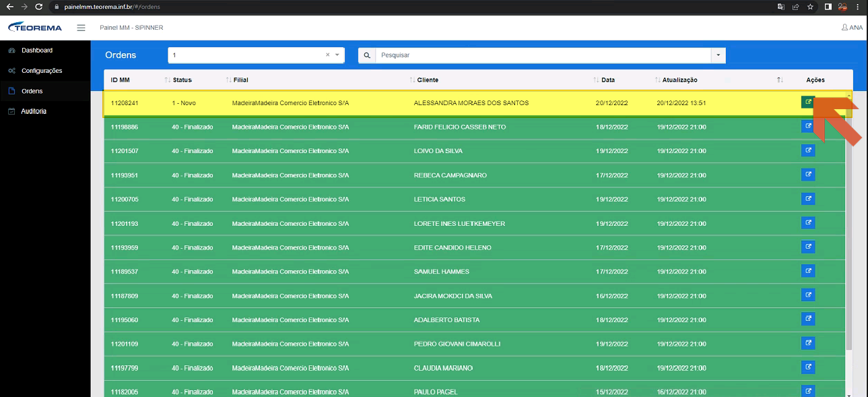Viewport: 868px width, 397px height.
Task: Open browser side panel
Action: click(x=828, y=6)
